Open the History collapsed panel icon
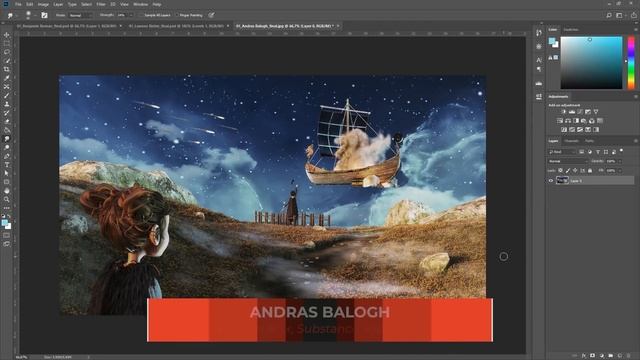This screenshot has width=640, height=360. click(539, 33)
